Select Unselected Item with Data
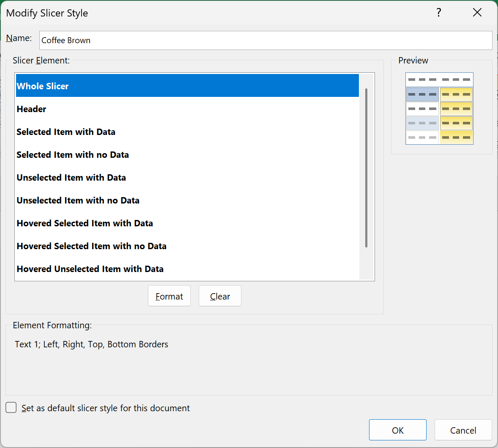Viewport: 498px width, 448px height. [187, 178]
